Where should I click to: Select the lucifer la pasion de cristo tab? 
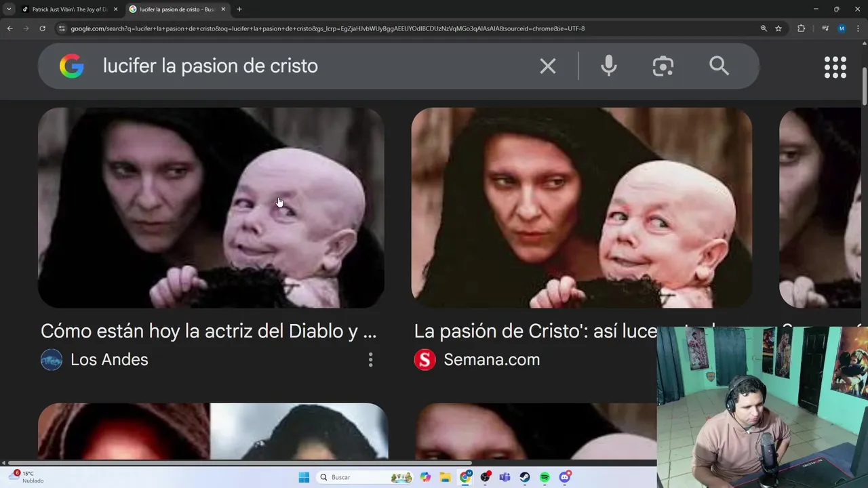pyautogui.click(x=177, y=9)
